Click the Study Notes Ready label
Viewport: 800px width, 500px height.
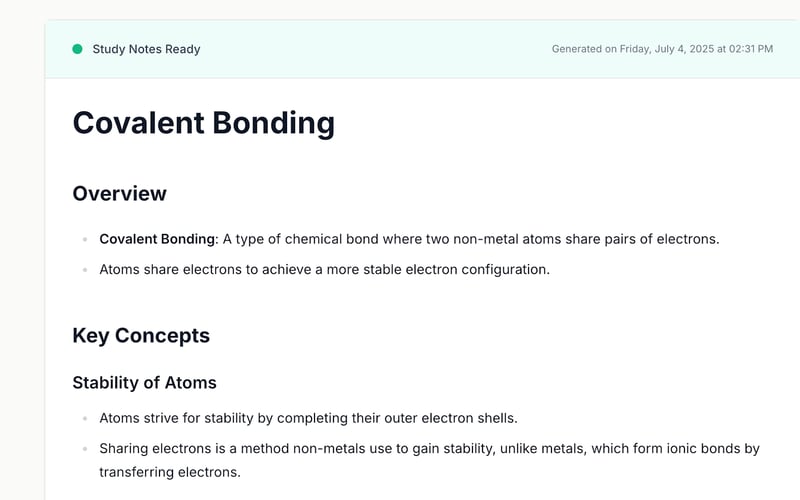tap(146, 49)
